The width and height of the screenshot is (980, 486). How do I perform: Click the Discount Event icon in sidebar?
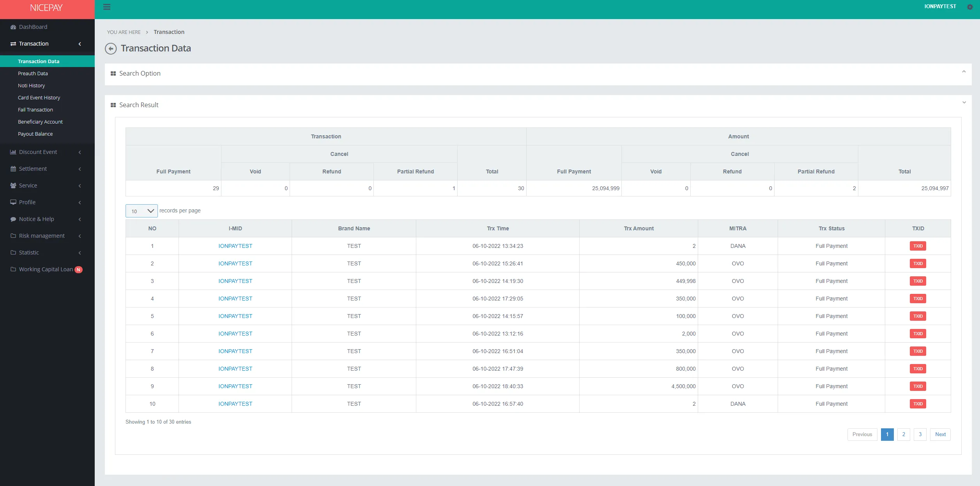pos(12,152)
